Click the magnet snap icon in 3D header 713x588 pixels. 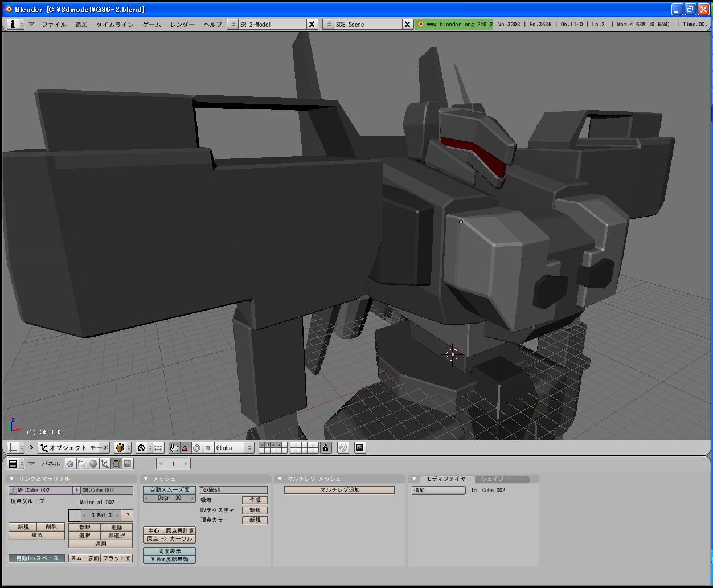(343, 448)
